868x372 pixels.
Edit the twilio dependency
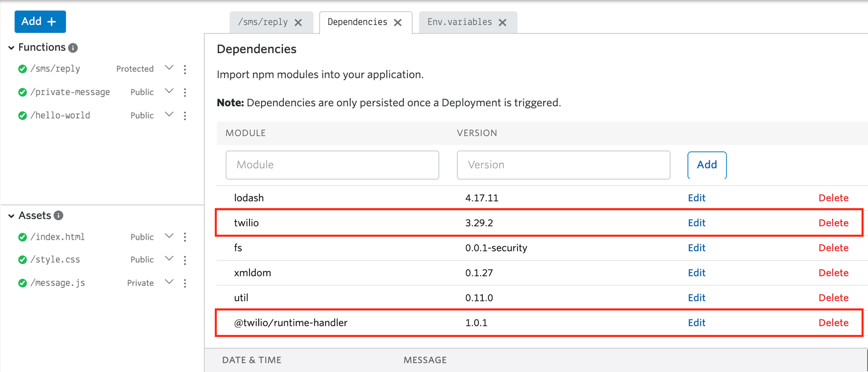697,223
